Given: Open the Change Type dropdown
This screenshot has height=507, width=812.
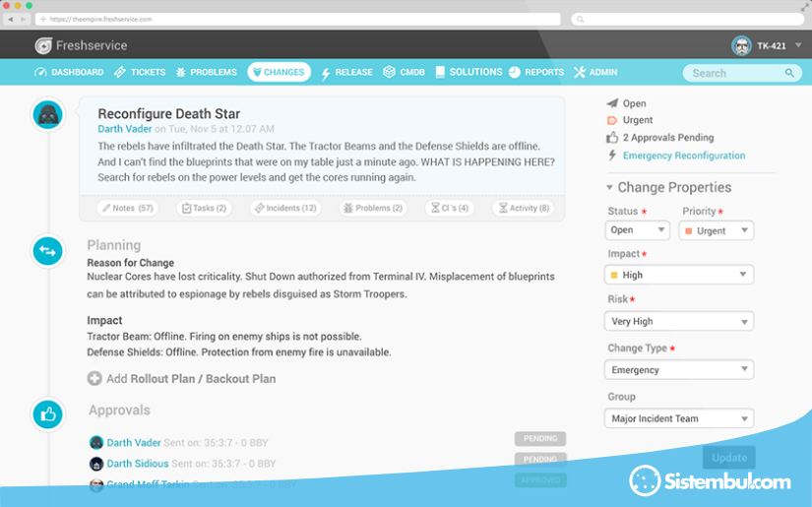Looking at the screenshot, I should pyautogui.click(x=679, y=370).
